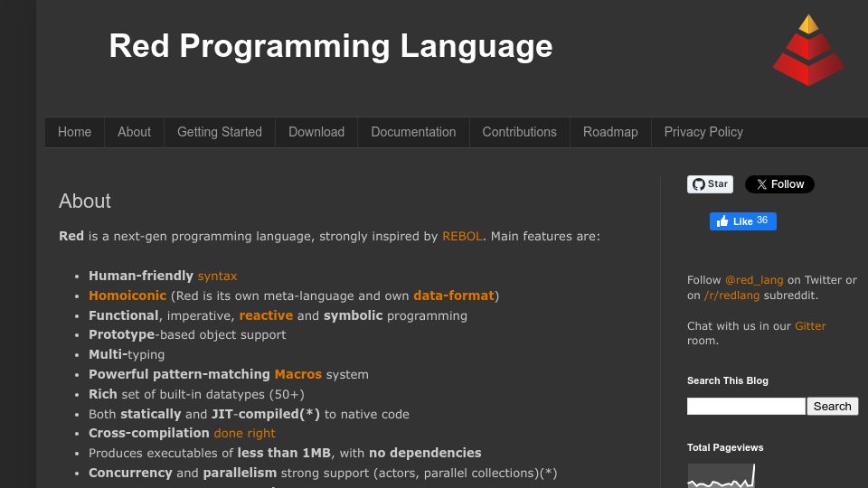
Task: Click the About heading
Action: tap(85, 201)
